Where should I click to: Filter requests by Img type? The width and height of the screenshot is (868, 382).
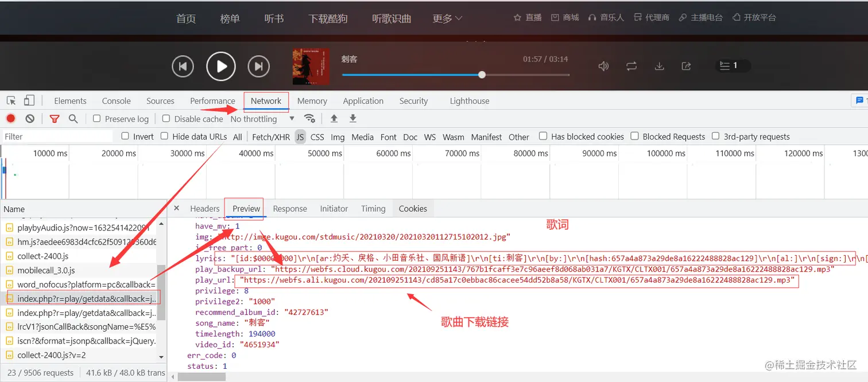click(x=338, y=137)
